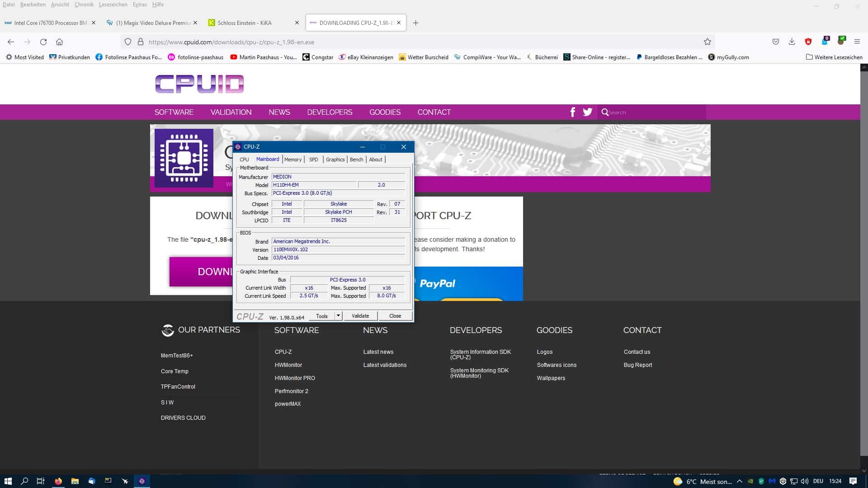The image size is (868, 488).
Task: Open Windows Task View
Action: tap(41, 481)
